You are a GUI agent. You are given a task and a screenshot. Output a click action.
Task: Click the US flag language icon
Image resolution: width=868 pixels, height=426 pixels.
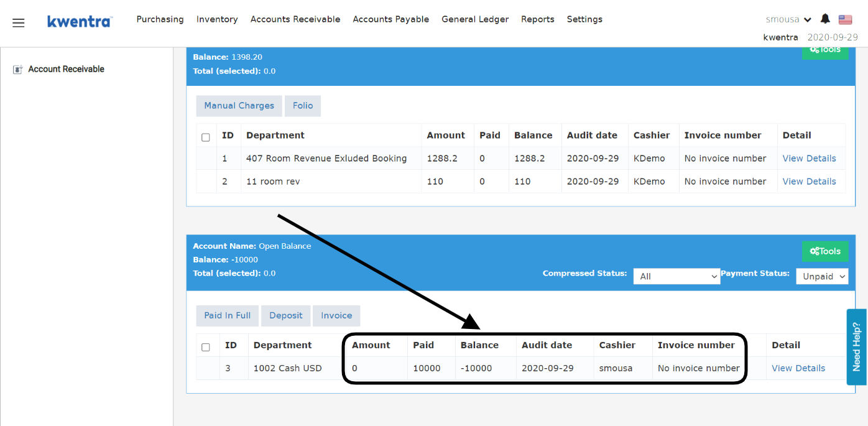(x=845, y=19)
